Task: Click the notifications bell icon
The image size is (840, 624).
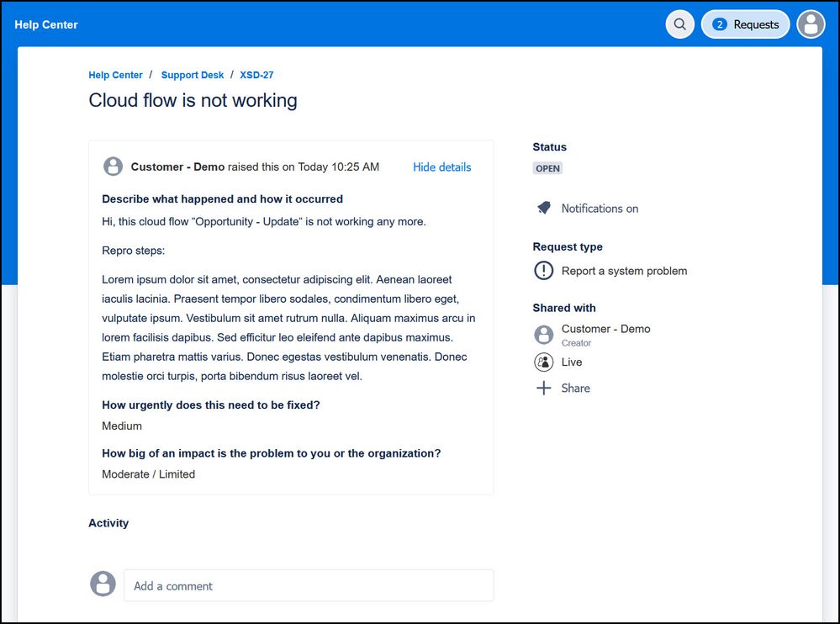Action: coord(544,208)
